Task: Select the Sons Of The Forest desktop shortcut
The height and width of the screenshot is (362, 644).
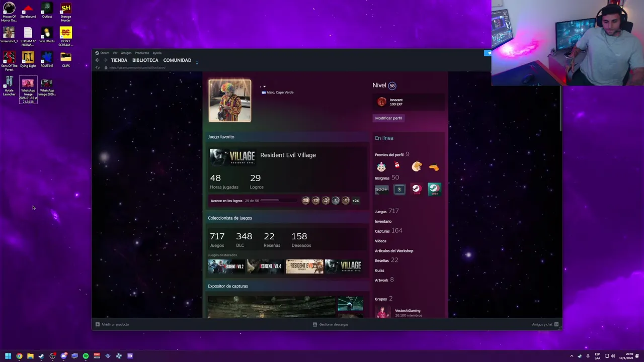Action: [x=9, y=61]
